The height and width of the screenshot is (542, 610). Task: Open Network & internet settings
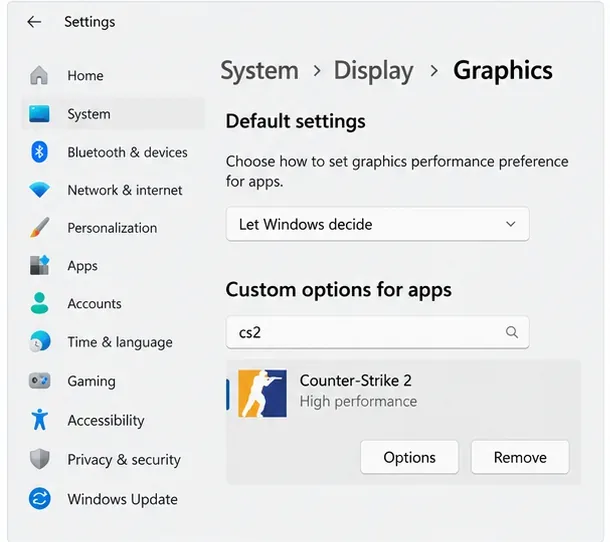pyautogui.click(x=113, y=190)
